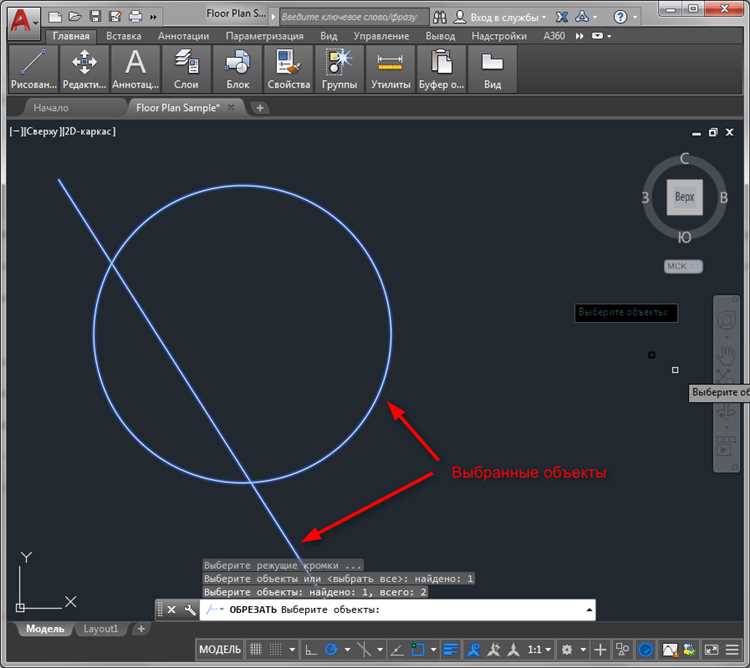
Task: Click the Аннотации panel letter A icon
Action: [135, 63]
